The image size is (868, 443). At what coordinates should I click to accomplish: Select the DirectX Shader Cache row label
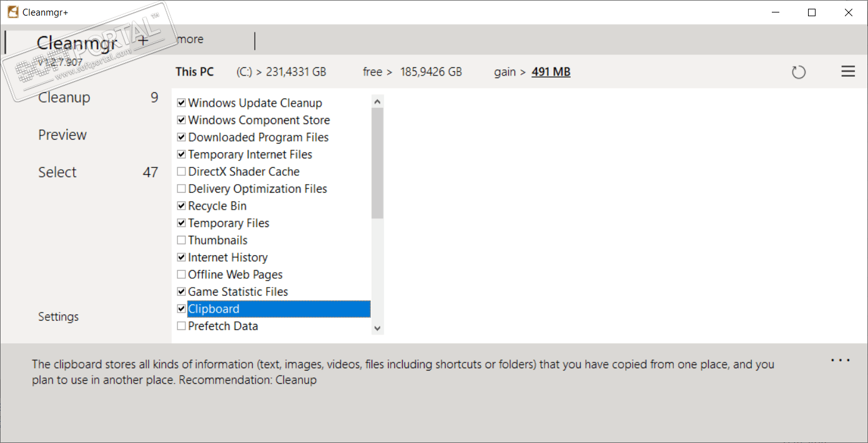pyautogui.click(x=244, y=172)
